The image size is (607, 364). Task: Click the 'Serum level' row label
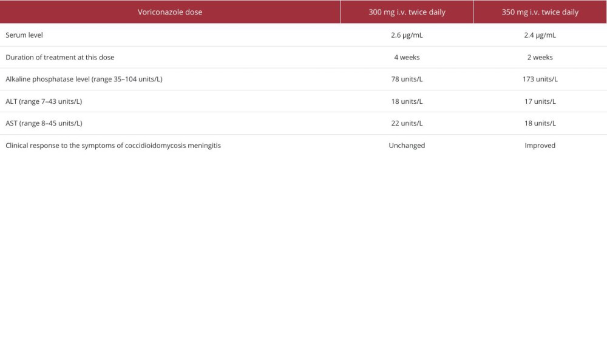[24, 35]
